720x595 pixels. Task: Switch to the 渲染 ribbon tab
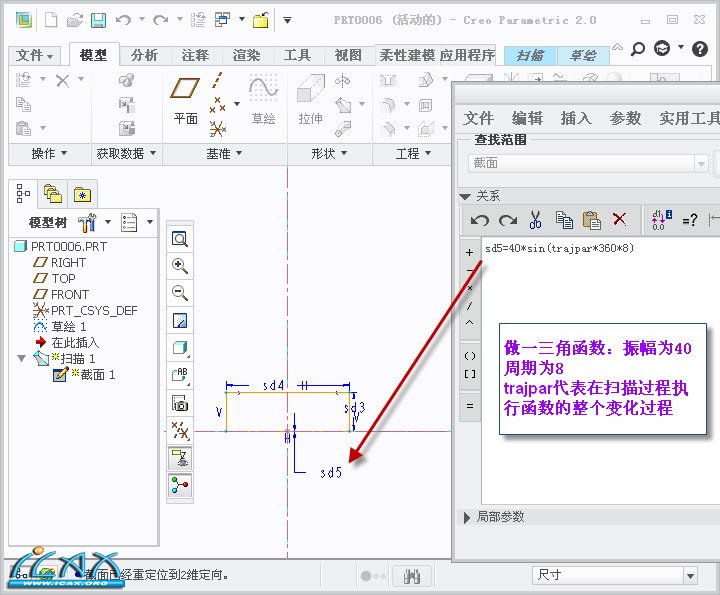pyautogui.click(x=246, y=56)
